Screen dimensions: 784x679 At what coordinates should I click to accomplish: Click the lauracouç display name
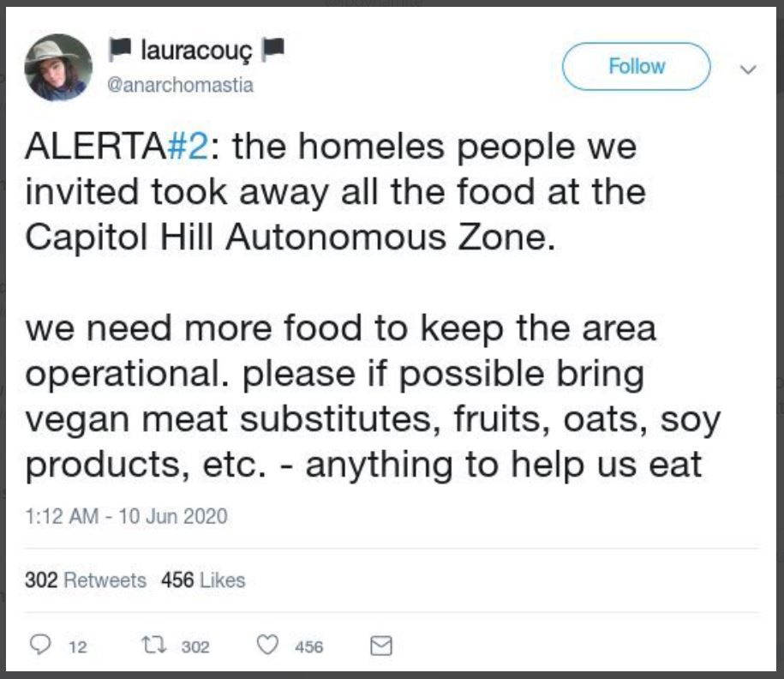195,54
